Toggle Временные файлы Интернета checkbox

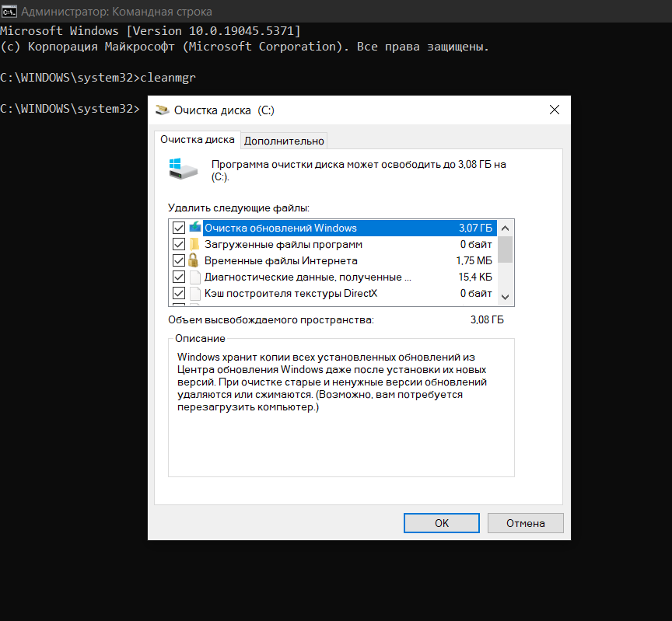pos(179,260)
